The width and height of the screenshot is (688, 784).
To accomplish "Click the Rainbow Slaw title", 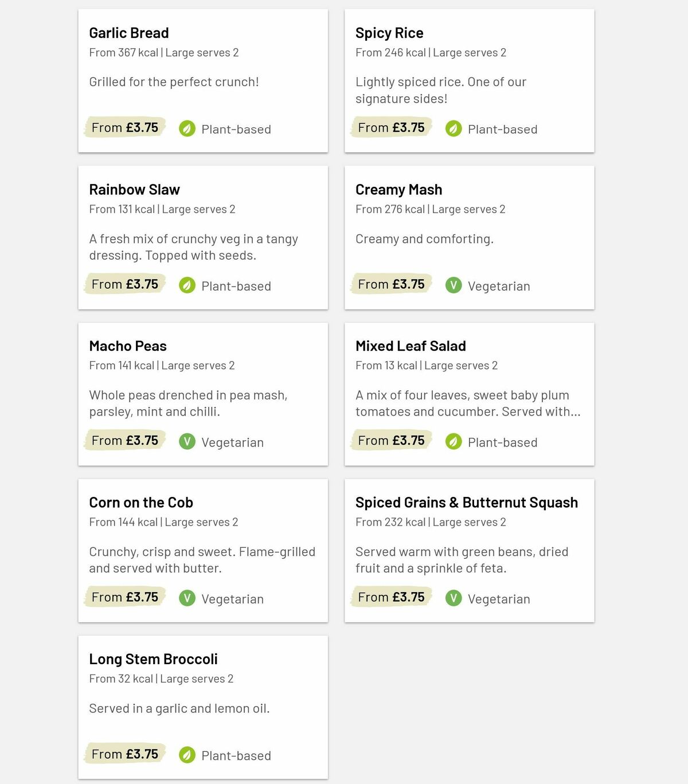I will tap(134, 189).
